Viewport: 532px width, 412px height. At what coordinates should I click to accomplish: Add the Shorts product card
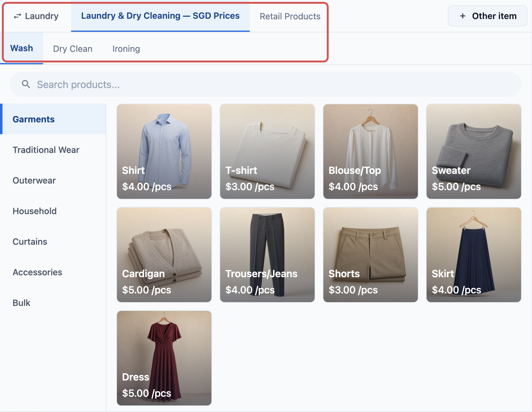point(370,255)
